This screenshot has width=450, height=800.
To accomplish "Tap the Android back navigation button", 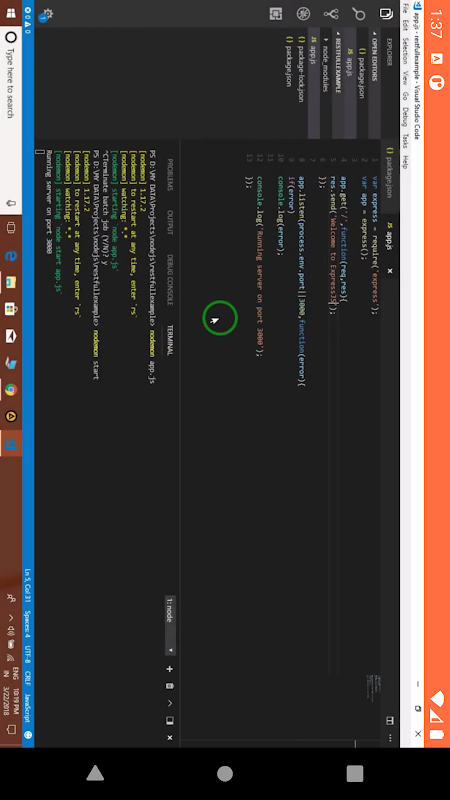I will pyautogui.click(x=95, y=773).
